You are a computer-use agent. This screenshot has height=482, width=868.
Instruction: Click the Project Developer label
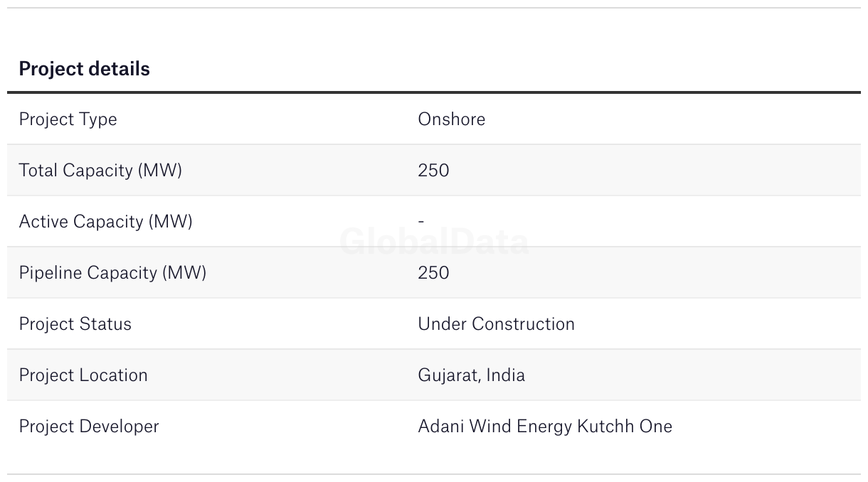89,427
